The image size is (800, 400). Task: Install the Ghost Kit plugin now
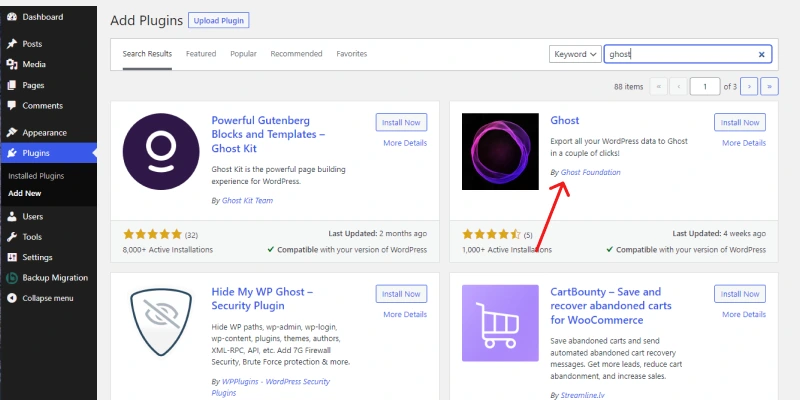click(x=401, y=122)
